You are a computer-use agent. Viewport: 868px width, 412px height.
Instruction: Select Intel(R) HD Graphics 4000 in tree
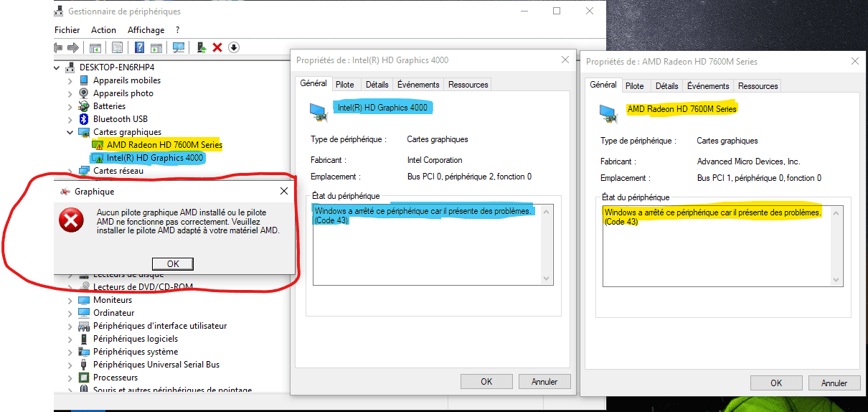[155, 158]
